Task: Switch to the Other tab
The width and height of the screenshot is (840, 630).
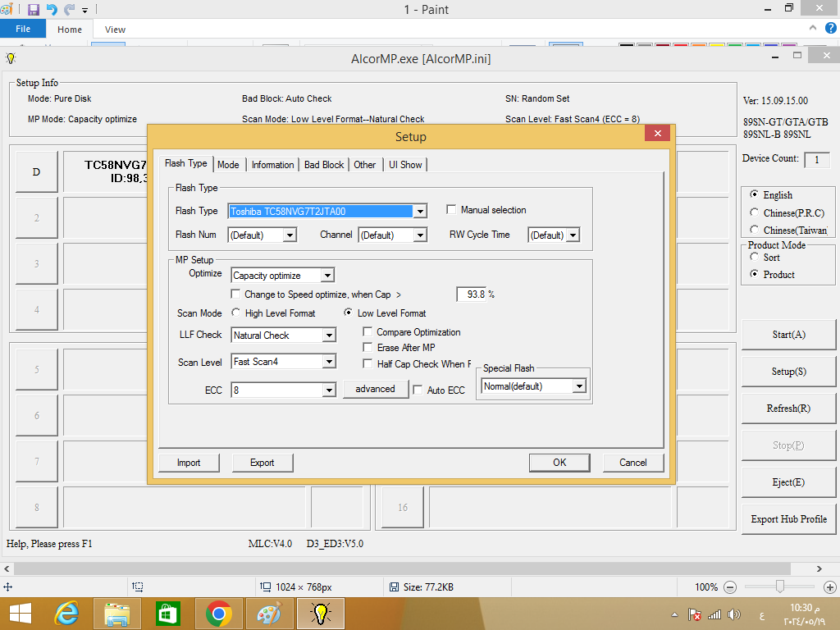Action: pyautogui.click(x=364, y=165)
